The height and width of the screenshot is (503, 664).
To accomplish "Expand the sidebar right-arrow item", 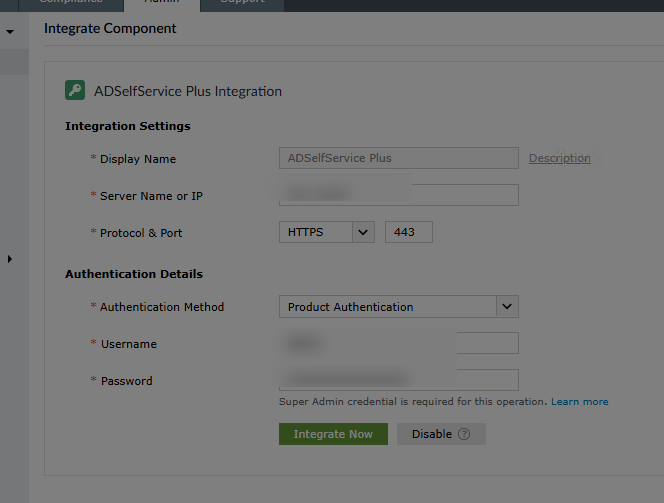I will click(x=10, y=259).
